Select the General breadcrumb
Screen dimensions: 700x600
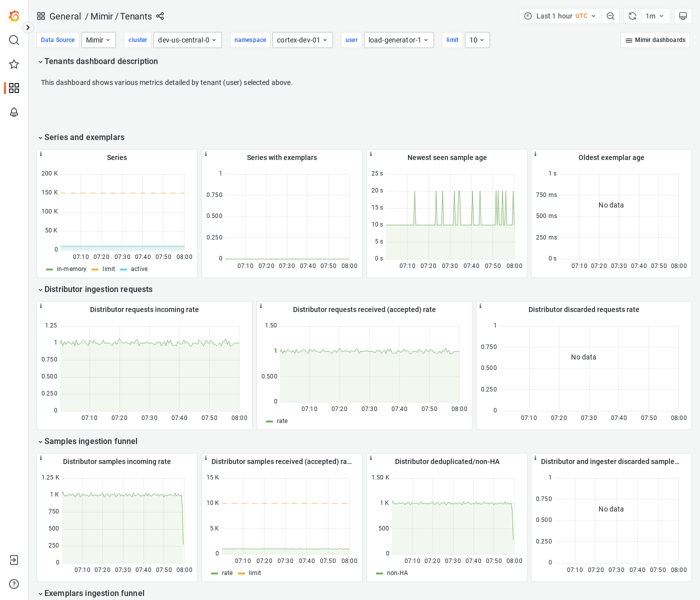pyautogui.click(x=65, y=16)
